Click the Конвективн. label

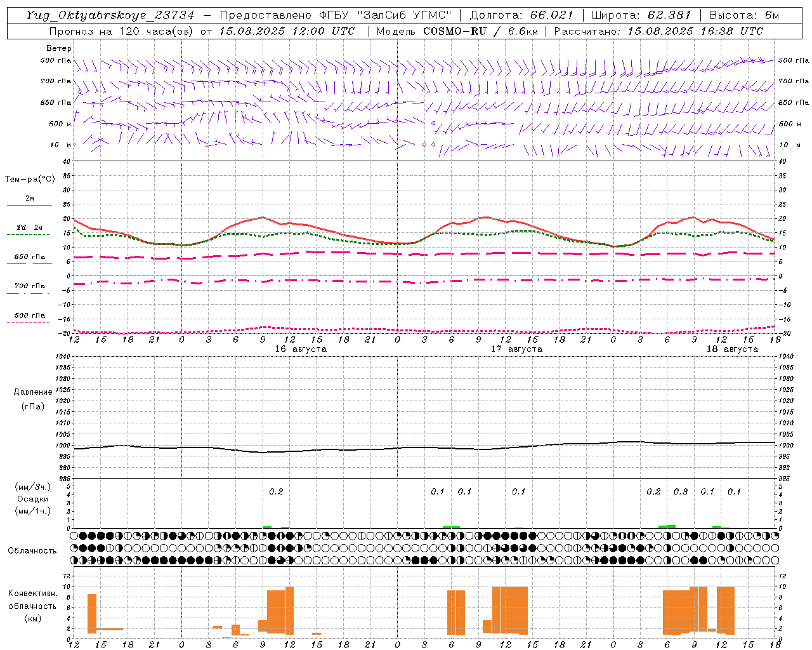(x=33, y=594)
